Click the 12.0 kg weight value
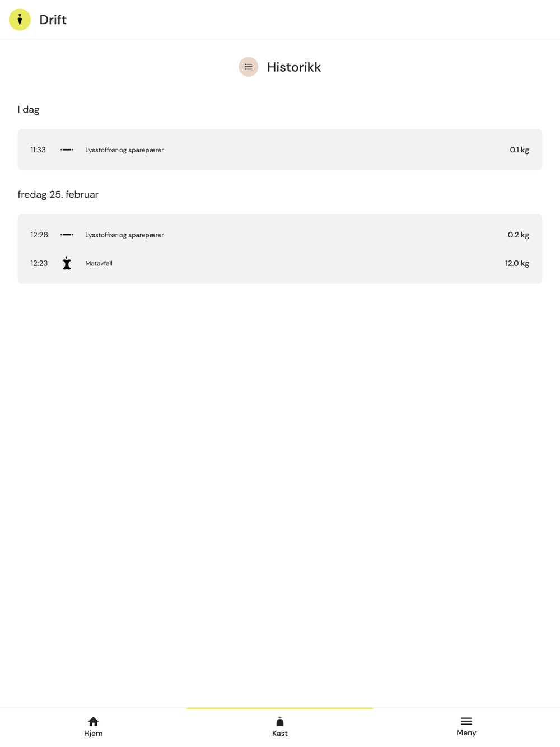This screenshot has width=560, height=747. click(x=517, y=263)
